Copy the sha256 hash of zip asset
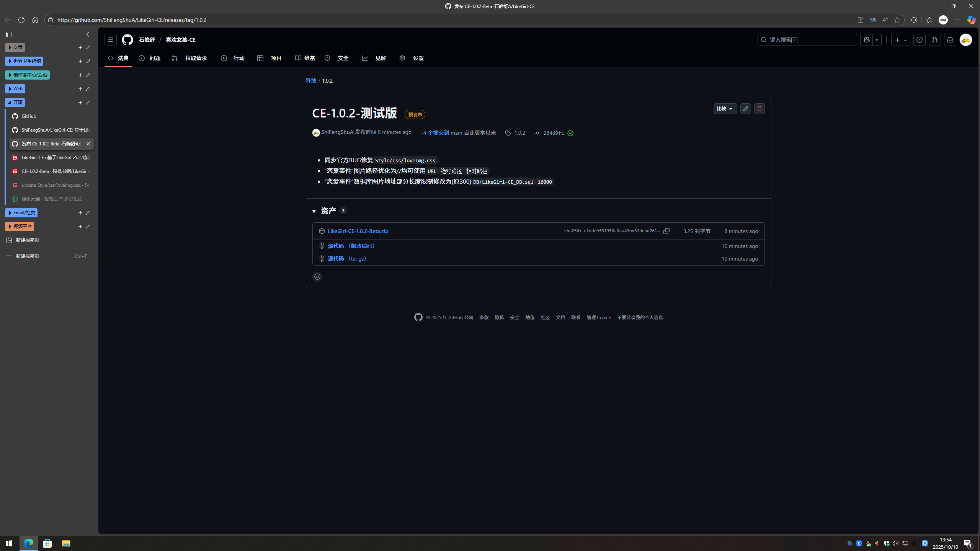Viewport: 980px width, 551px height. [x=666, y=231]
